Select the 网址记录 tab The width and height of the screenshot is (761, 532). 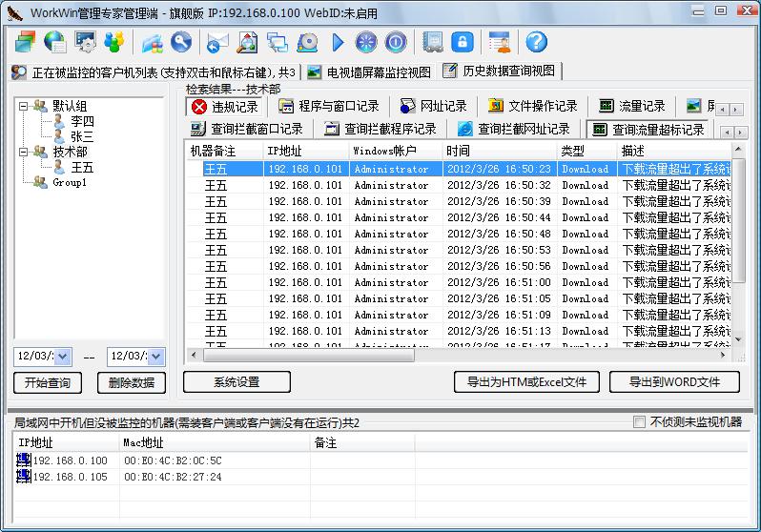[433, 106]
